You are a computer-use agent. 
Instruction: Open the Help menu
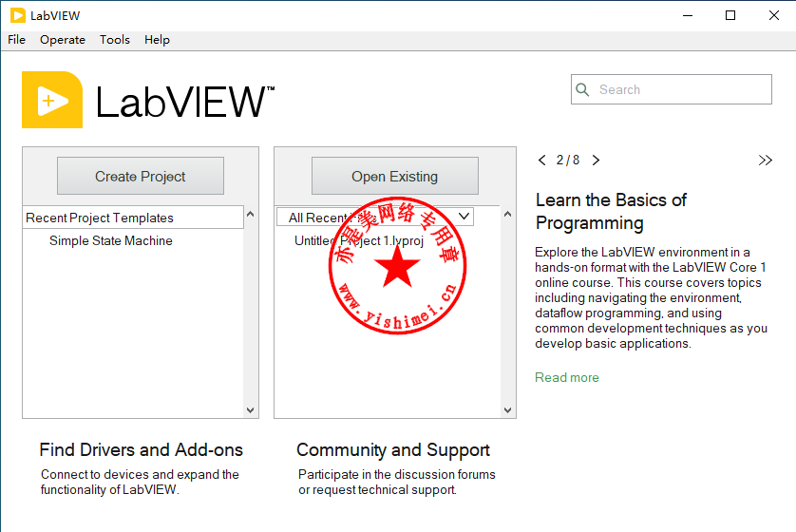click(157, 40)
